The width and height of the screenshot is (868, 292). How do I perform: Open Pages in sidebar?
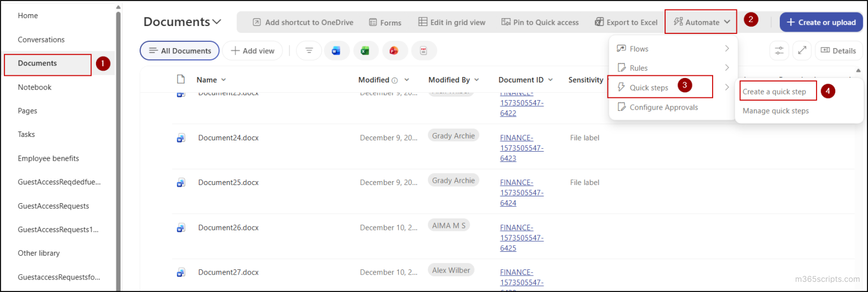[28, 111]
